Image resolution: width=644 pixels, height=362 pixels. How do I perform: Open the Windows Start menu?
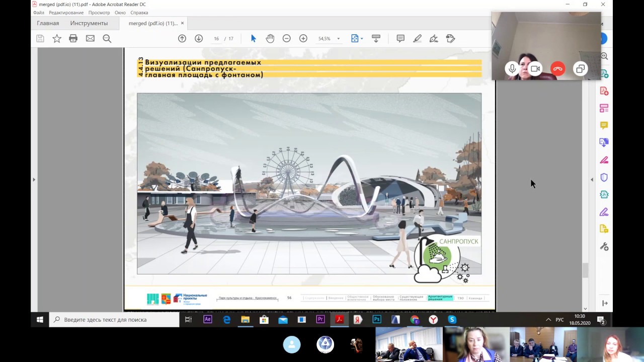[40, 319]
